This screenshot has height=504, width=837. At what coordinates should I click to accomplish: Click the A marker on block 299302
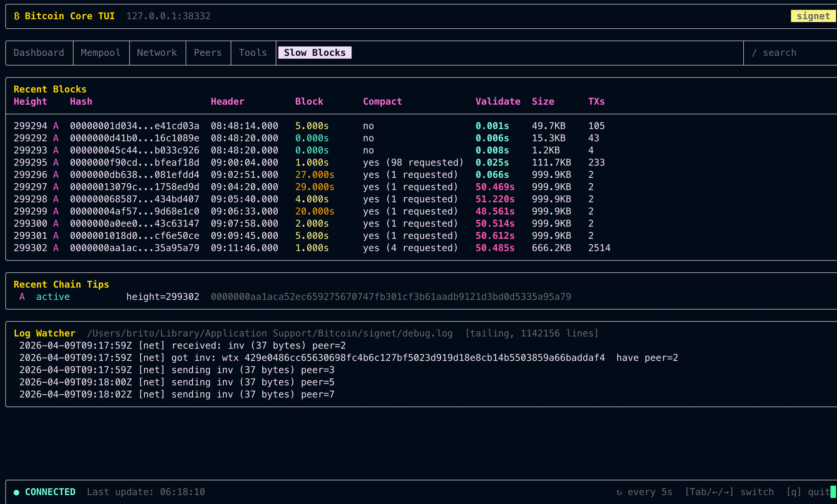pos(56,248)
